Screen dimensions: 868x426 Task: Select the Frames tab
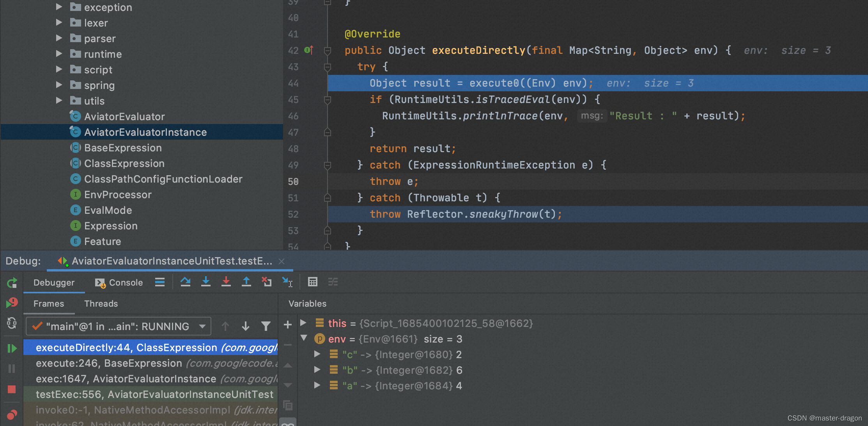point(49,304)
